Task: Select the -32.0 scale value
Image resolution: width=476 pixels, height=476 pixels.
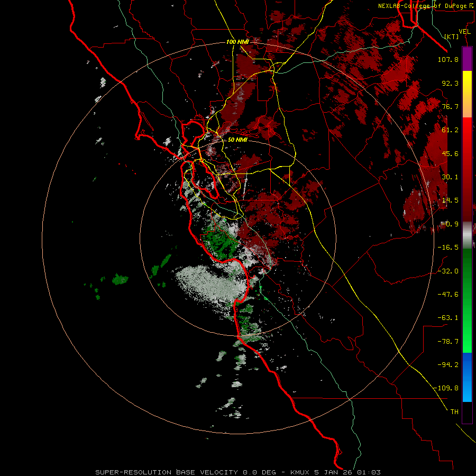Action: coord(448,271)
